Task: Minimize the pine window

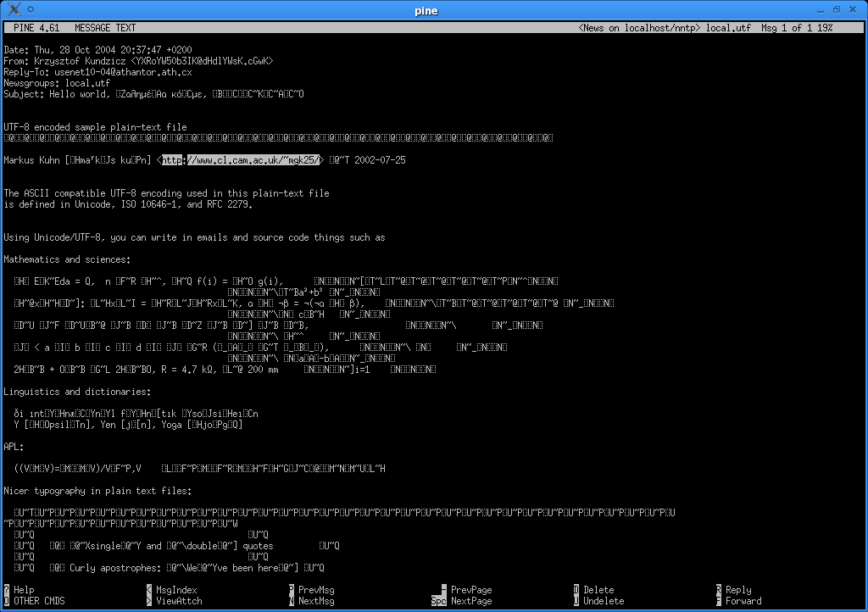Action: pyautogui.click(x=821, y=10)
